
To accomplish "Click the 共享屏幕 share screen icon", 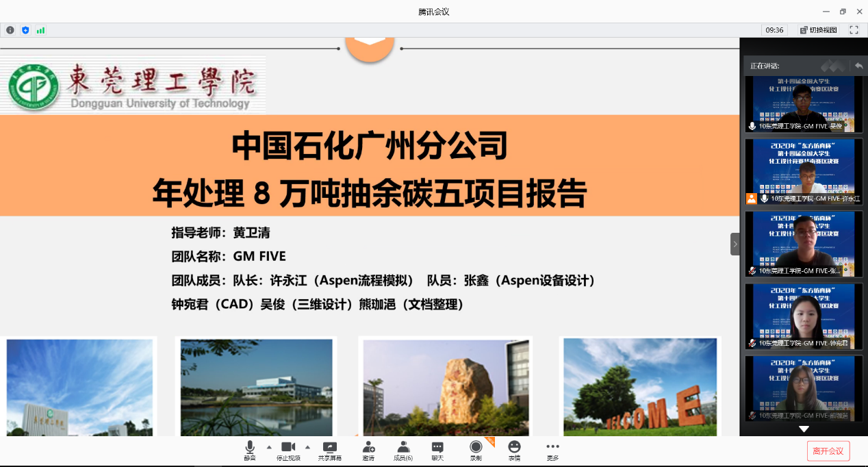I will [329, 450].
